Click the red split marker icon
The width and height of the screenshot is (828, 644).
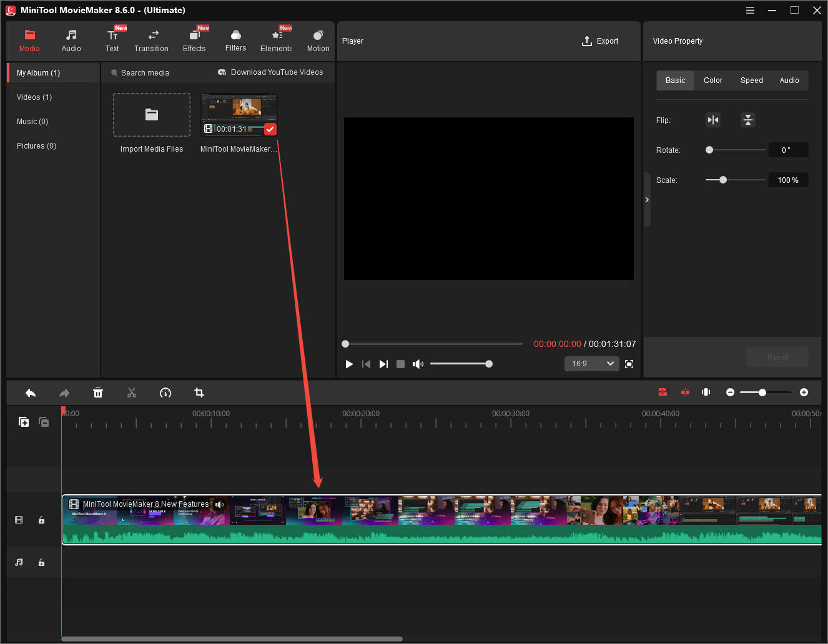tap(685, 392)
